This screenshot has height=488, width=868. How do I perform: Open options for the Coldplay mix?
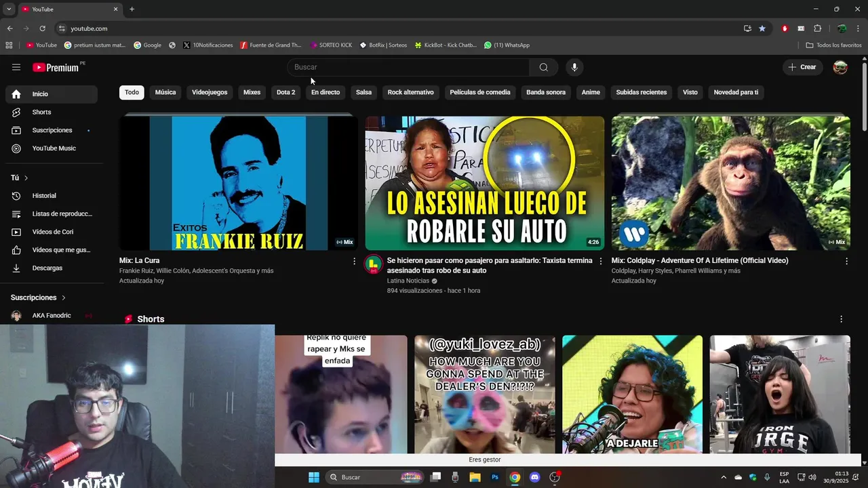click(x=846, y=261)
